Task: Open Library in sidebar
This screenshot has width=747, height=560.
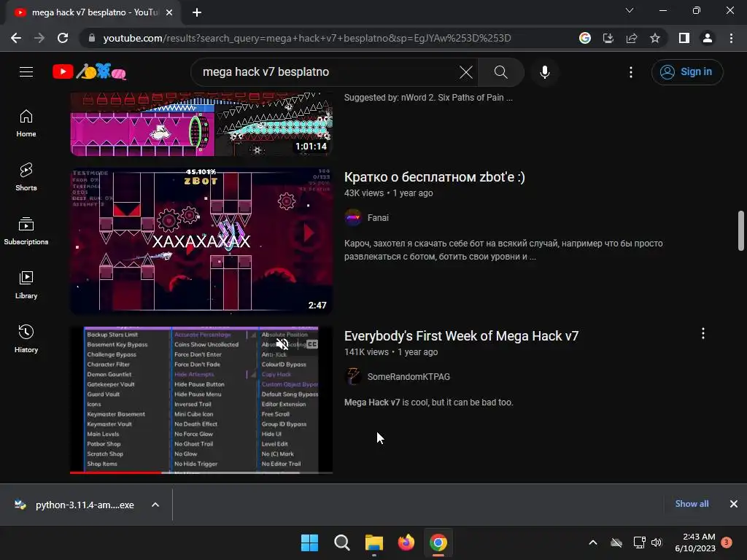Action: click(26, 285)
